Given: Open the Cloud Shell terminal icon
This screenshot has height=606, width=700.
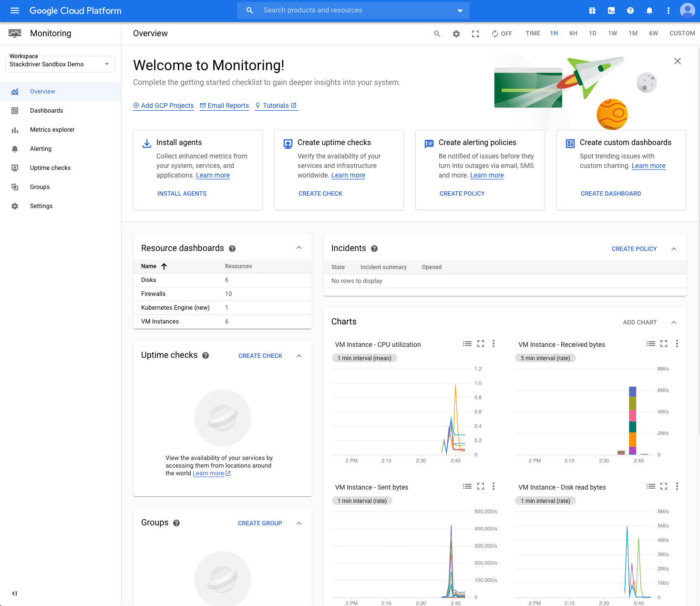Looking at the screenshot, I should [611, 10].
